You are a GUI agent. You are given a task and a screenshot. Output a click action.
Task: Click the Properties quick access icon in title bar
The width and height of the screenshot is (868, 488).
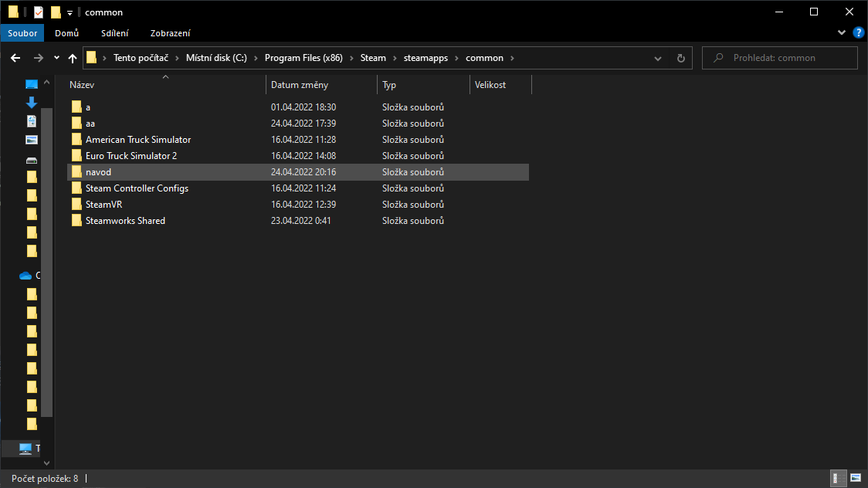click(x=38, y=12)
